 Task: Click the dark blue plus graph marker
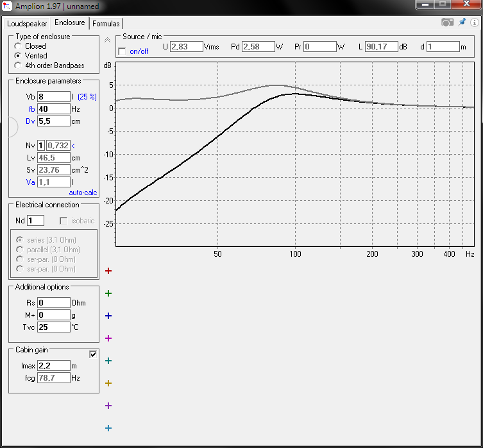[108, 316]
